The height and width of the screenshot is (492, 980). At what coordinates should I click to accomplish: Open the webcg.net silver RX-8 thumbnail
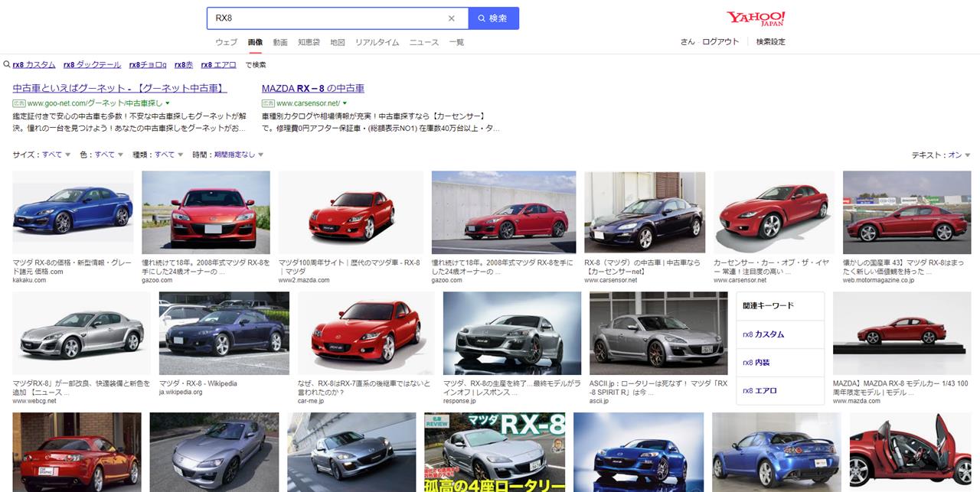tap(82, 333)
